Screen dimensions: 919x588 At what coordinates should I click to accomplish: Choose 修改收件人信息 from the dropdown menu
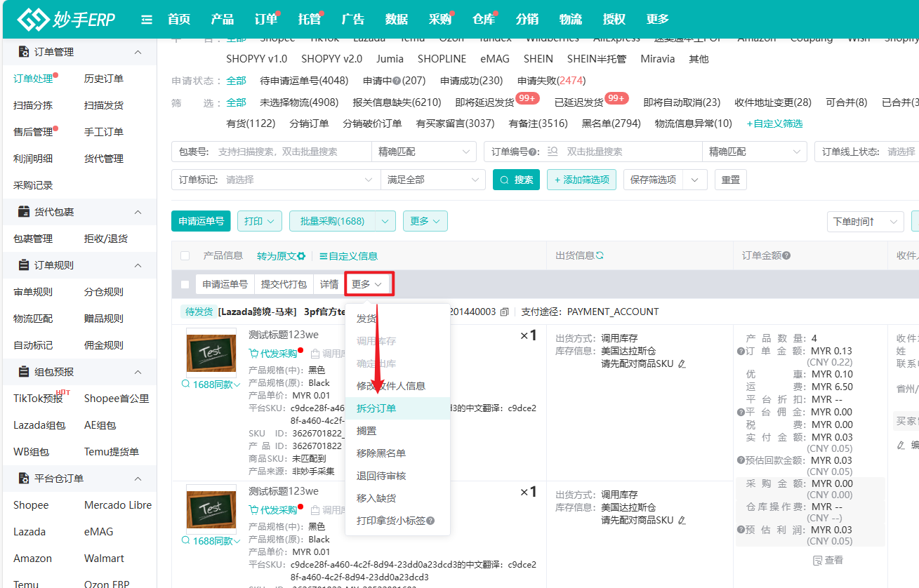coord(397,386)
